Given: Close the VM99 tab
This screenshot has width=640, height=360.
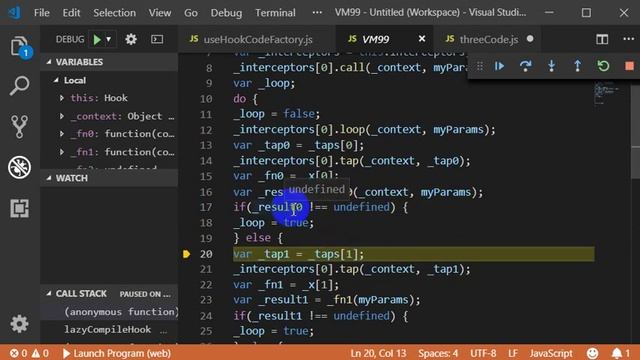Looking at the screenshot, I should pyautogui.click(x=422, y=39).
